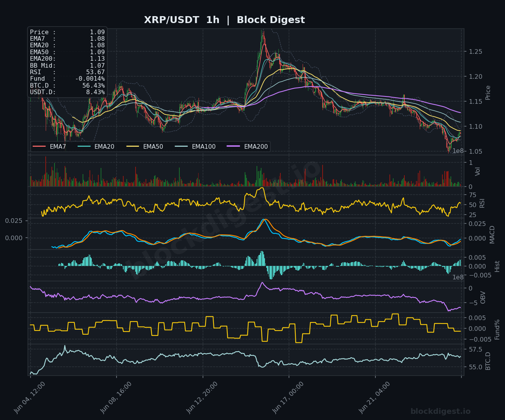
Task: Click the Fund -0.0014% row
Action: 67,79
